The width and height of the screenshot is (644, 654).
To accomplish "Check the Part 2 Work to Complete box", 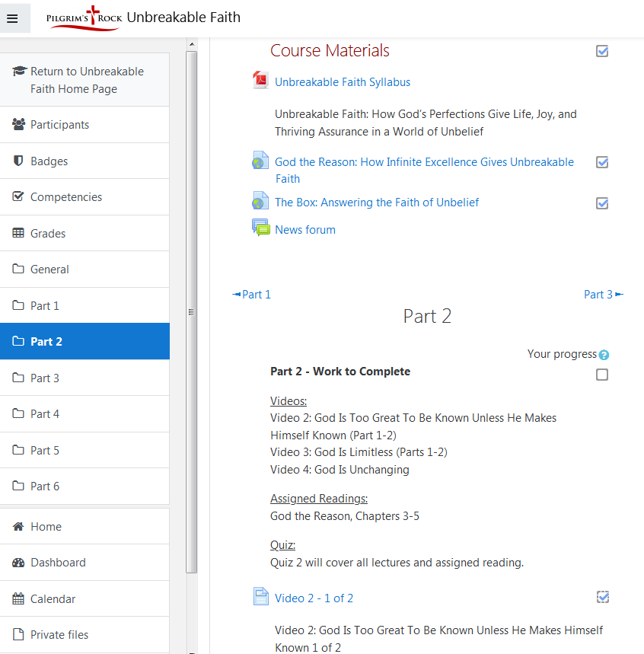I will [602, 375].
